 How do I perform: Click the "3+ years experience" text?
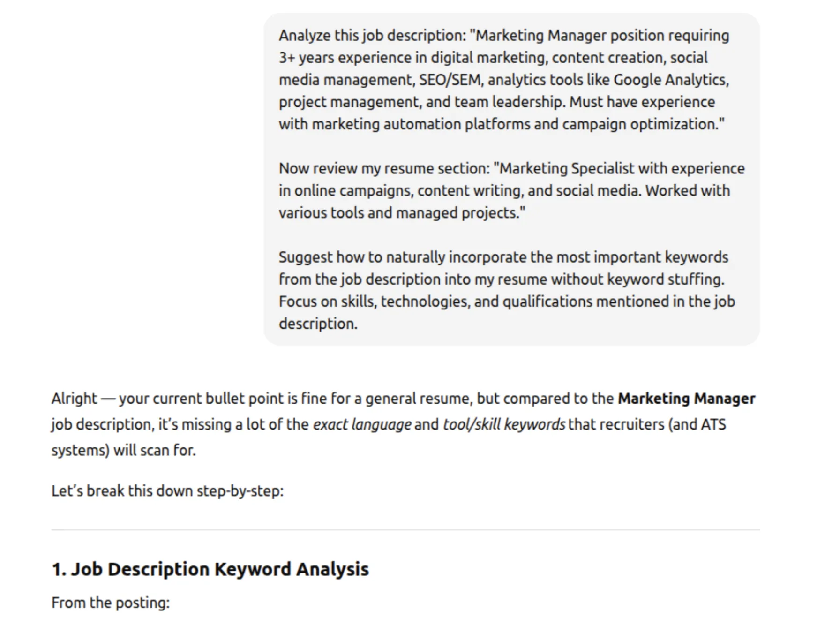tap(345, 58)
